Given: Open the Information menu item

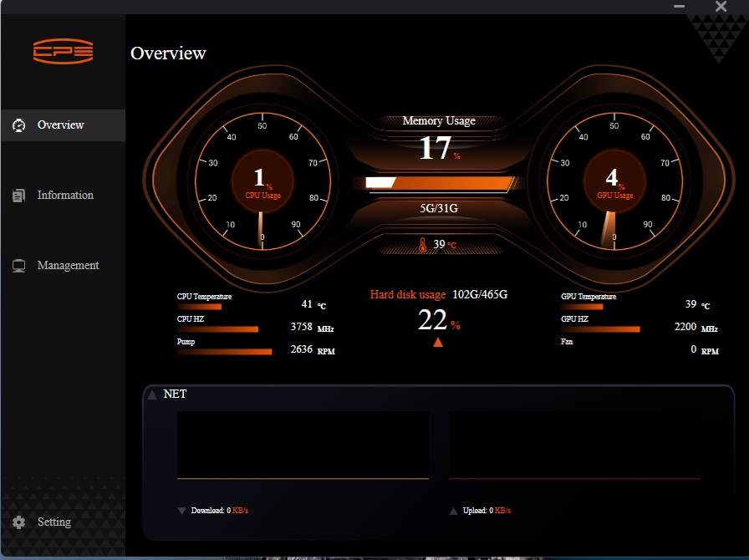Looking at the screenshot, I should [x=63, y=196].
